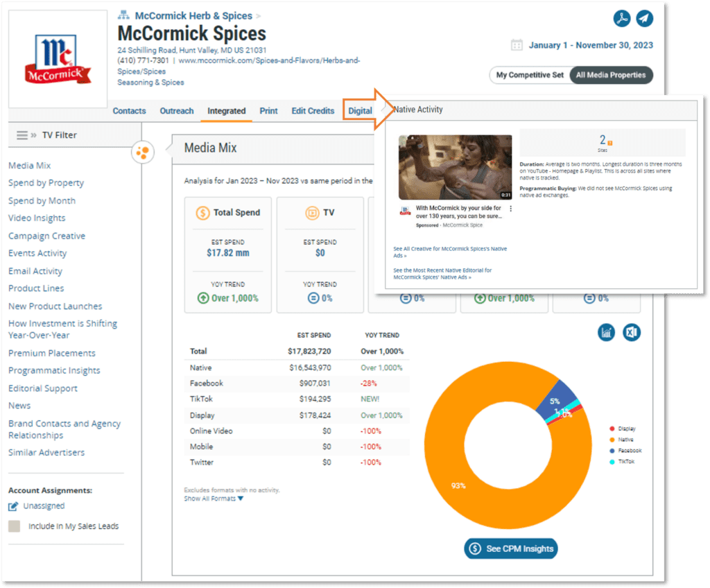Click the edit icon next to Unassigned
The image size is (710, 588).
coord(13,506)
